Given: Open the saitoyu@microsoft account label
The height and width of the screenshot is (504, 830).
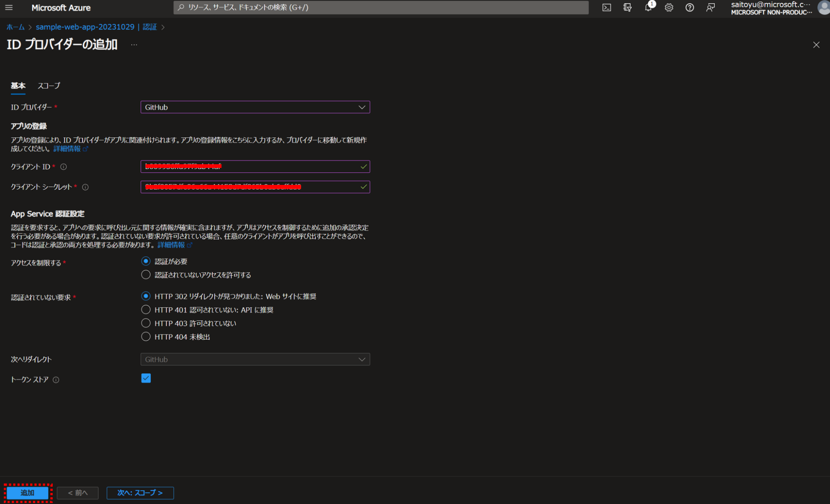Looking at the screenshot, I should coord(771,8).
